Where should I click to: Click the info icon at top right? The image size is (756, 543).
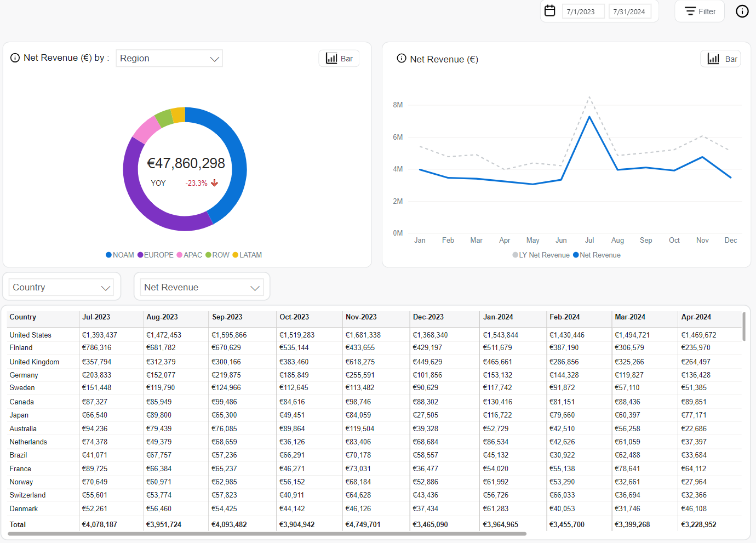tap(742, 11)
